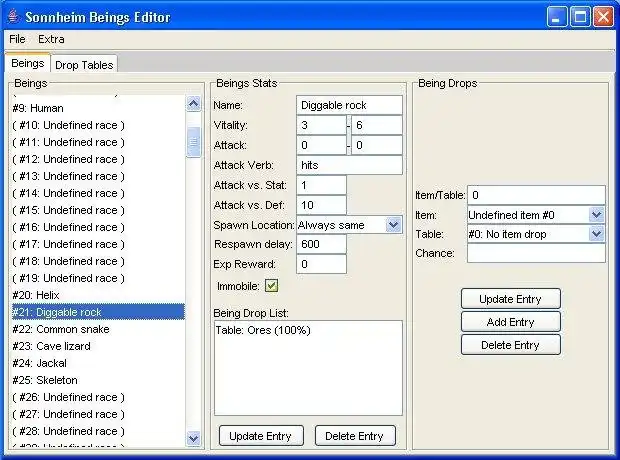
Task: Select #10: Undefined race entry
Action: (x=98, y=125)
